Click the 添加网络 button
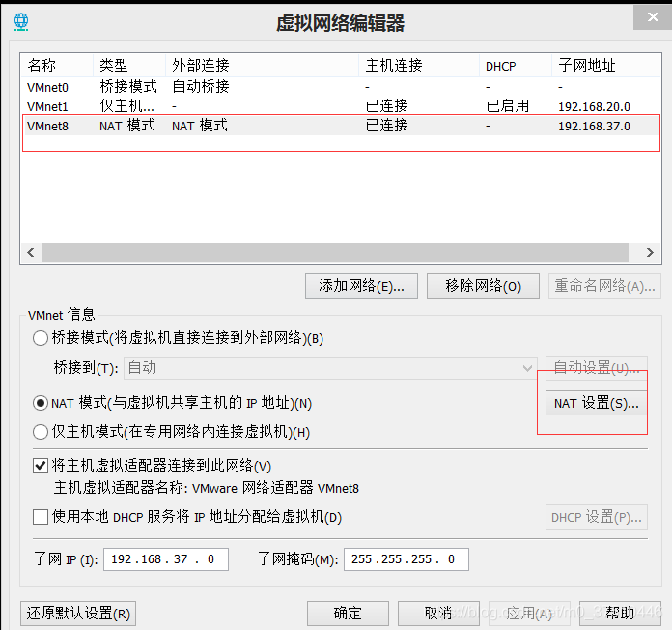The image size is (672, 630). point(361,286)
